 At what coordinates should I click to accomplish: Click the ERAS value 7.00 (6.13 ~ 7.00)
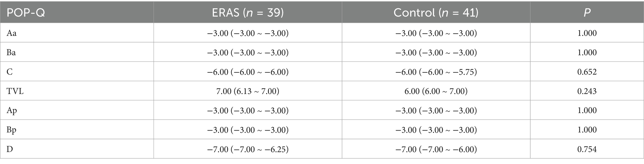pyautogui.click(x=248, y=91)
